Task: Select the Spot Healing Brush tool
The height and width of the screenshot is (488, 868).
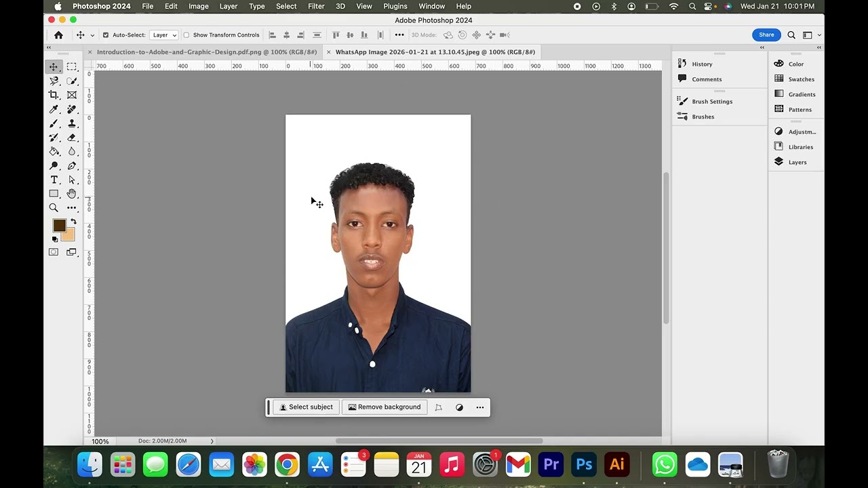Action: coord(71,109)
